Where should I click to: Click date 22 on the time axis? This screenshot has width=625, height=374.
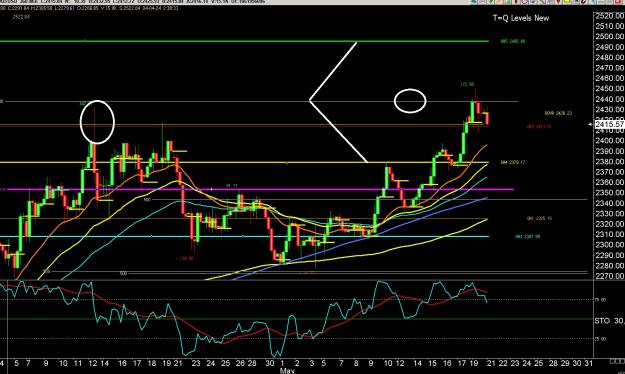click(x=503, y=363)
